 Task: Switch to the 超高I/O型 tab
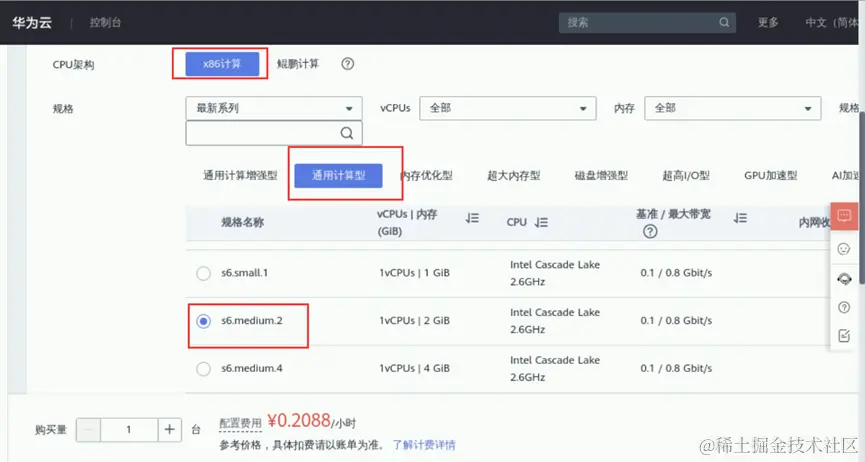coord(686,176)
